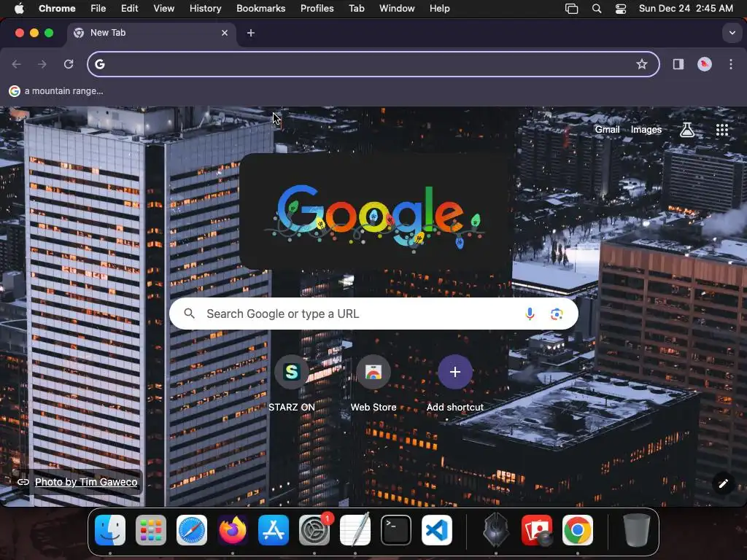Open System Settings from the Dock
The width and height of the screenshot is (747, 560).
click(x=314, y=530)
